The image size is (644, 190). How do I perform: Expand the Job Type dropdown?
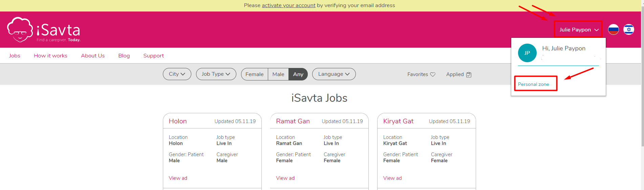pos(216,74)
